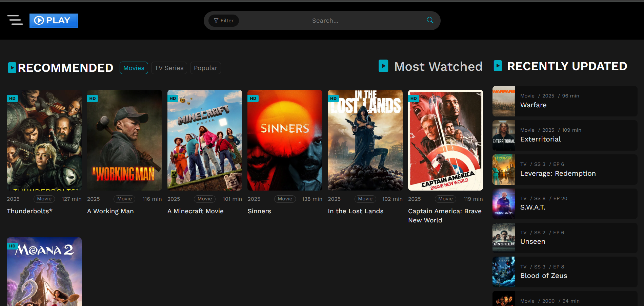Viewport: 644px width, 306px height.
Task: Click the Thunderbolts* title link
Action: point(29,211)
